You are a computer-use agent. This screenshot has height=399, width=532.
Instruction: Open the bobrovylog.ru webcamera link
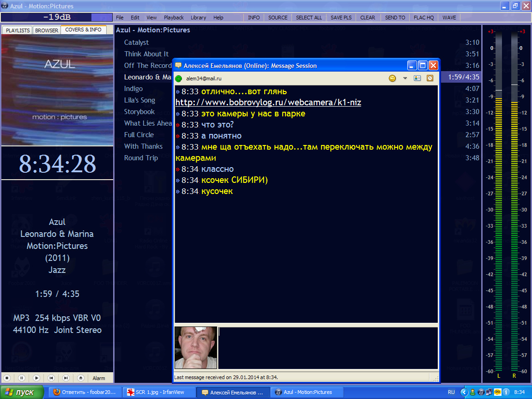point(268,103)
